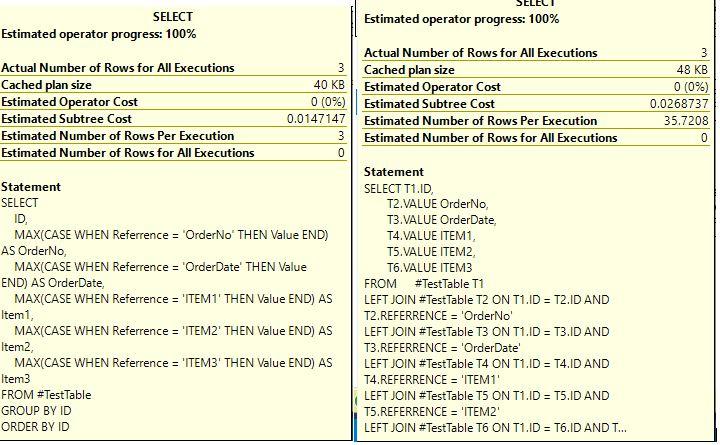Click the 'ORDER BY ID' line
720x445 pixels.
coord(35,427)
